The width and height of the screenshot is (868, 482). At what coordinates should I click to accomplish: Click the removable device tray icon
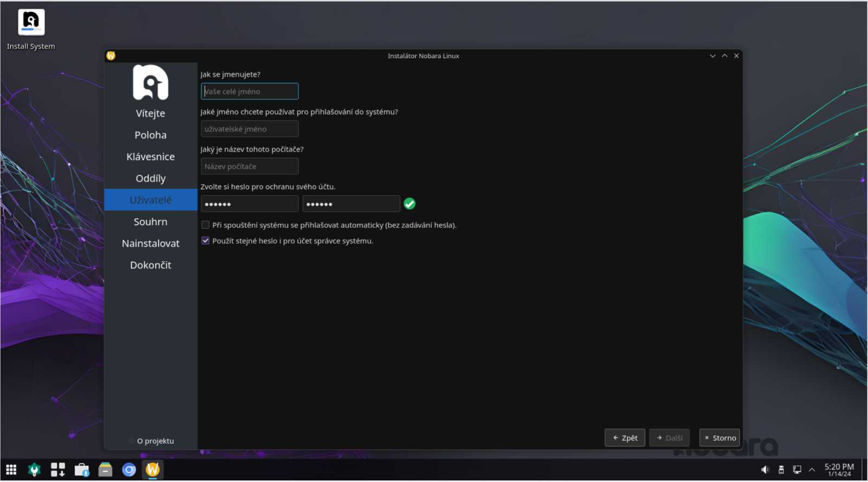click(x=781, y=470)
